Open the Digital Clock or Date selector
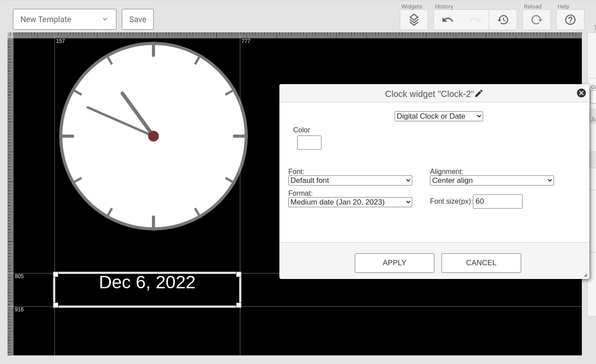The height and width of the screenshot is (364, 596). pos(438,116)
